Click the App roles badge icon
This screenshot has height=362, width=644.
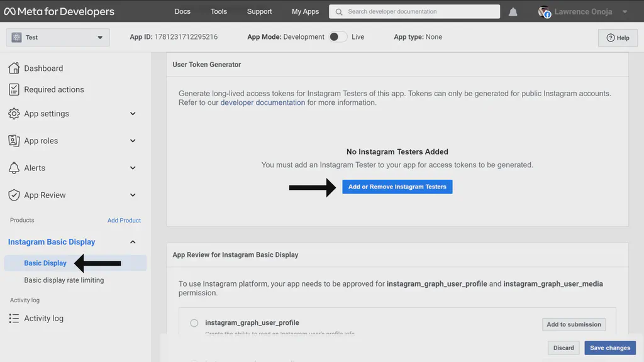(x=14, y=141)
